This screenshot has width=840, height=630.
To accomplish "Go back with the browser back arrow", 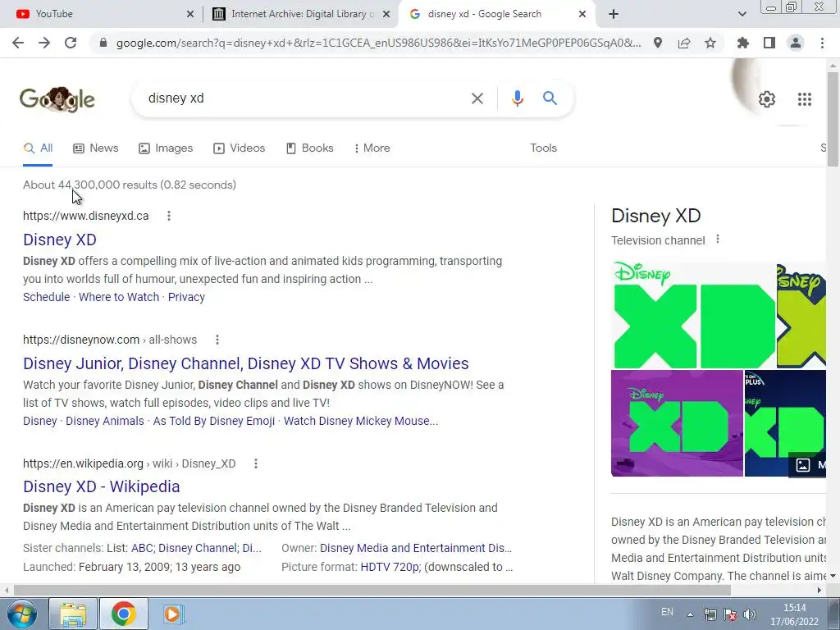I will pos(18,43).
